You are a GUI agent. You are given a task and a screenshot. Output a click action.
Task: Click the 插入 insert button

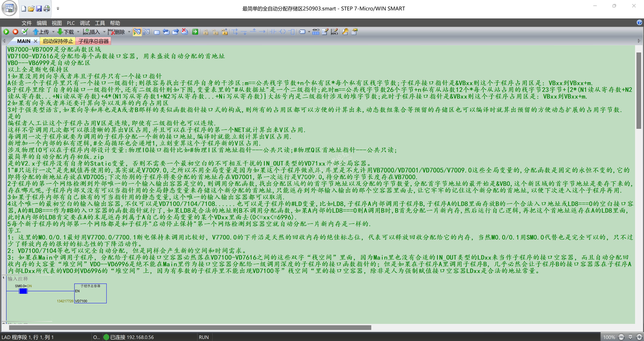tap(92, 32)
